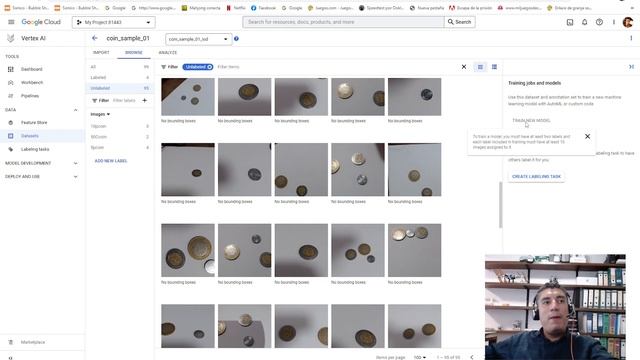The image size is (640, 360).
Task: Open Feature Store in the sidebar
Action: point(34,122)
